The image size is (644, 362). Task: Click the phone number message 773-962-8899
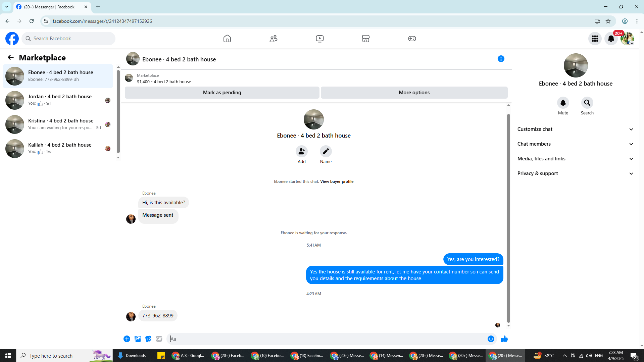click(x=158, y=316)
